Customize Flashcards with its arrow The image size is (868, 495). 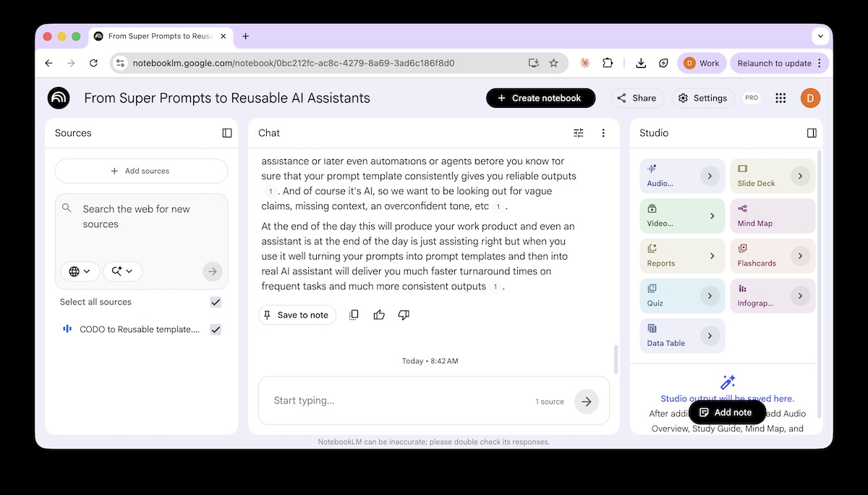pyautogui.click(x=800, y=255)
